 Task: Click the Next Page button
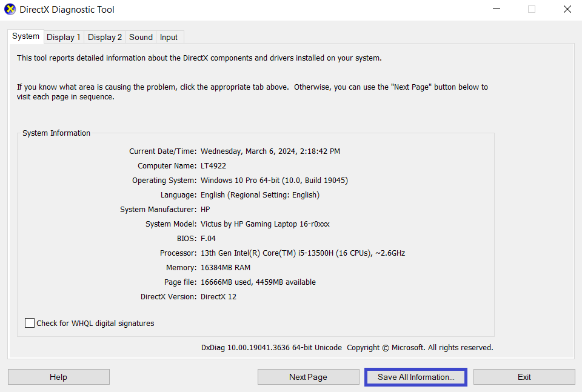click(308, 377)
